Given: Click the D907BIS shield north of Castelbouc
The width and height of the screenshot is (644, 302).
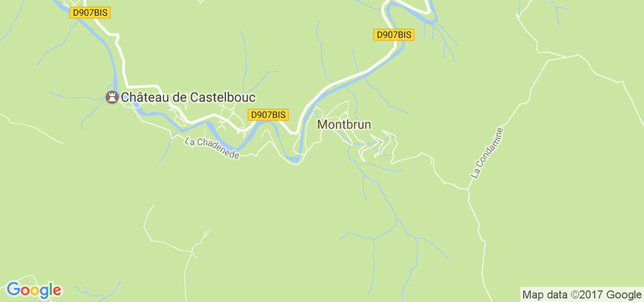Looking at the screenshot, I should pos(90,13).
